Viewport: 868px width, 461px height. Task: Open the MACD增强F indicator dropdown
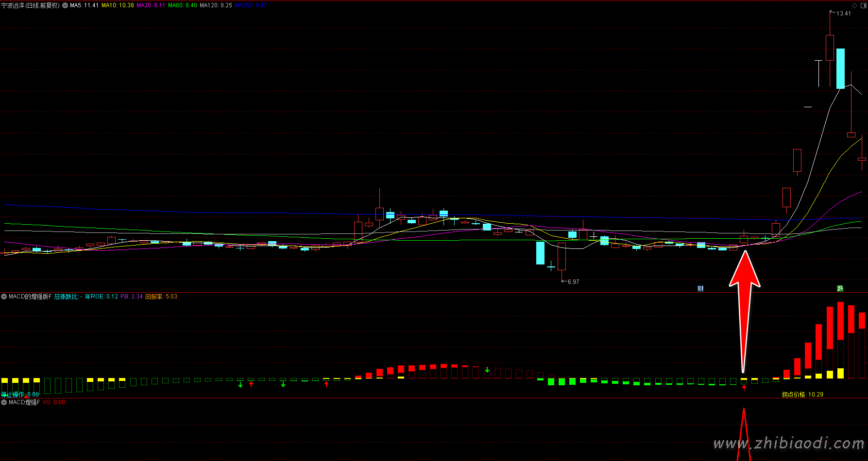click(4, 402)
